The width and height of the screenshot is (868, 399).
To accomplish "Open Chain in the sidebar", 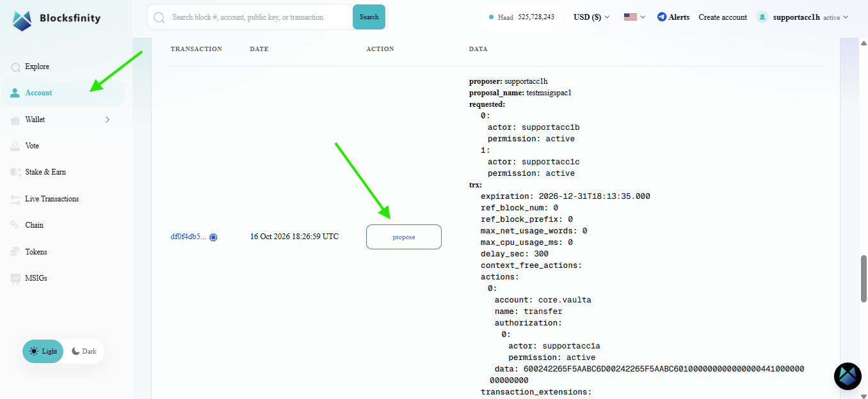I will tap(35, 225).
